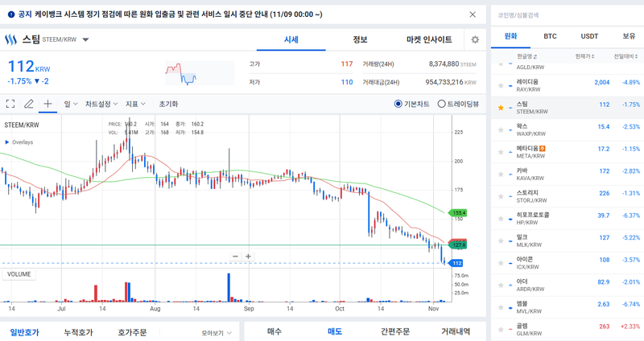Screen dimensions: 644x341
Task: Close the KBank maintenance notice banner
Action: point(473,14)
